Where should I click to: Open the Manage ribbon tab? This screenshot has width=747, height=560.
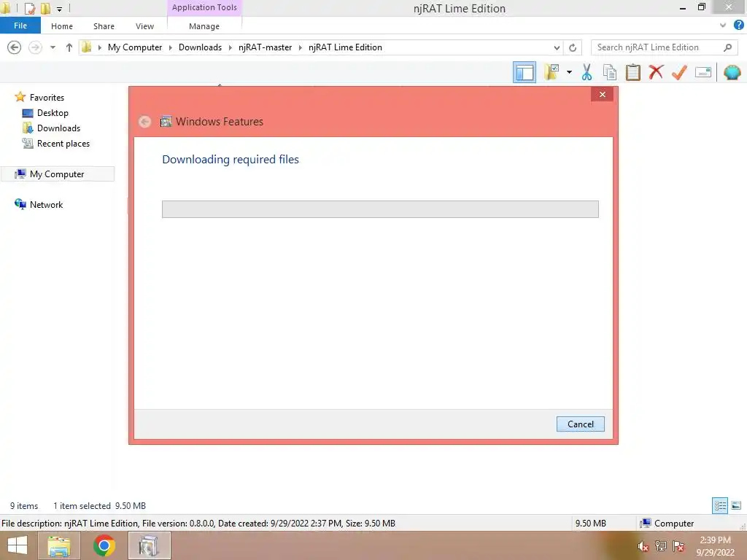[204, 26]
